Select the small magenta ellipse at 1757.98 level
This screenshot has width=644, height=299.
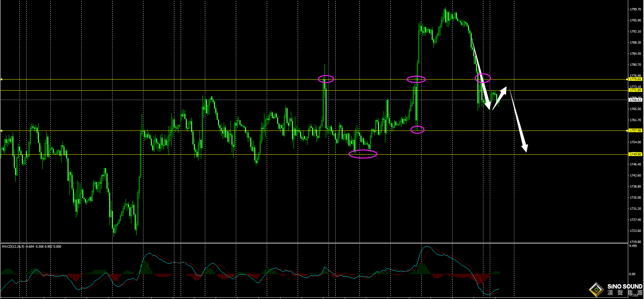[417, 130]
